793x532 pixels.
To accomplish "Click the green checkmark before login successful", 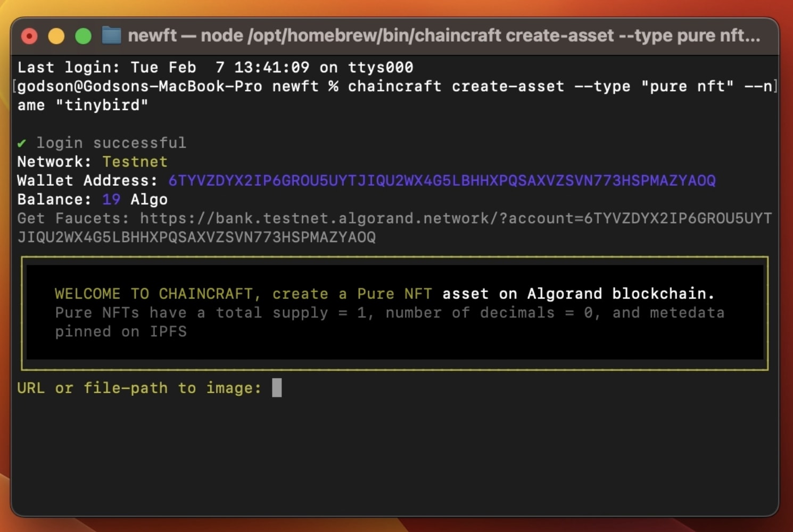I will pos(22,143).
